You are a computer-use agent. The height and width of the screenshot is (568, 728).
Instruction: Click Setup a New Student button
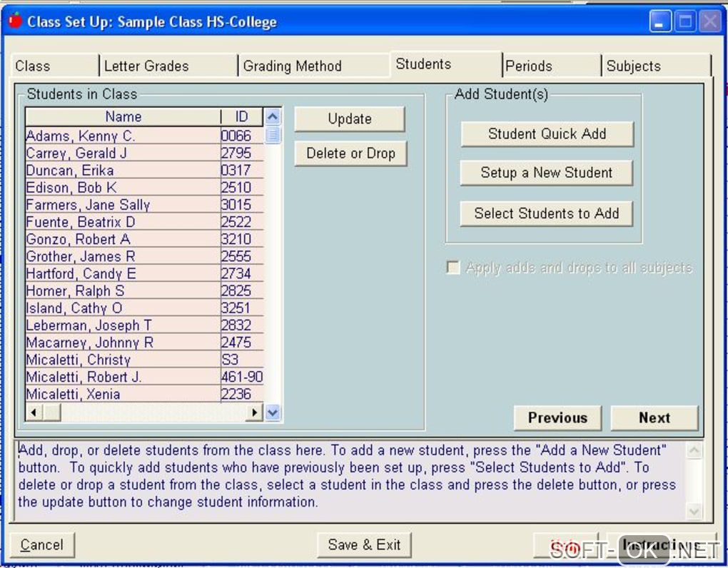(547, 173)
